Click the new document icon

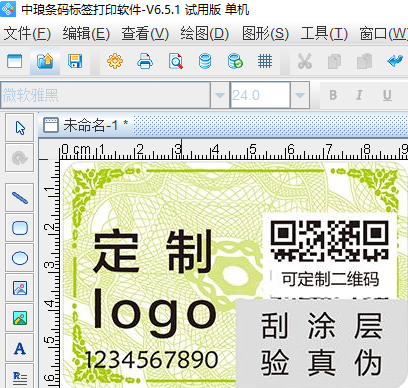[x=15, y=61]
